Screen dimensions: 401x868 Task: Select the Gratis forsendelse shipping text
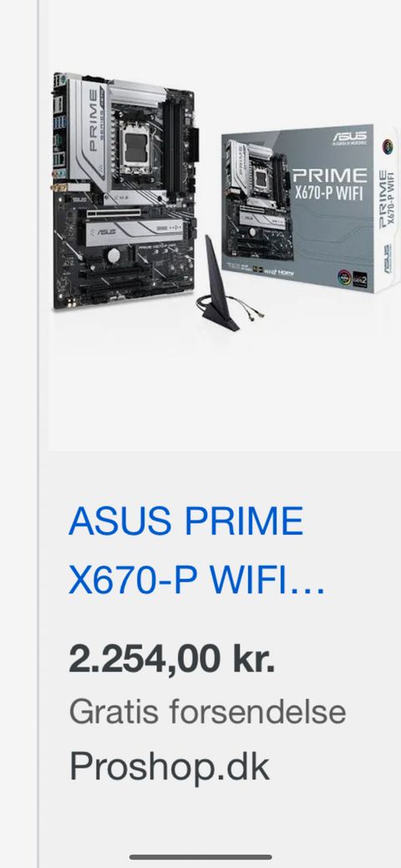[207, 712]
